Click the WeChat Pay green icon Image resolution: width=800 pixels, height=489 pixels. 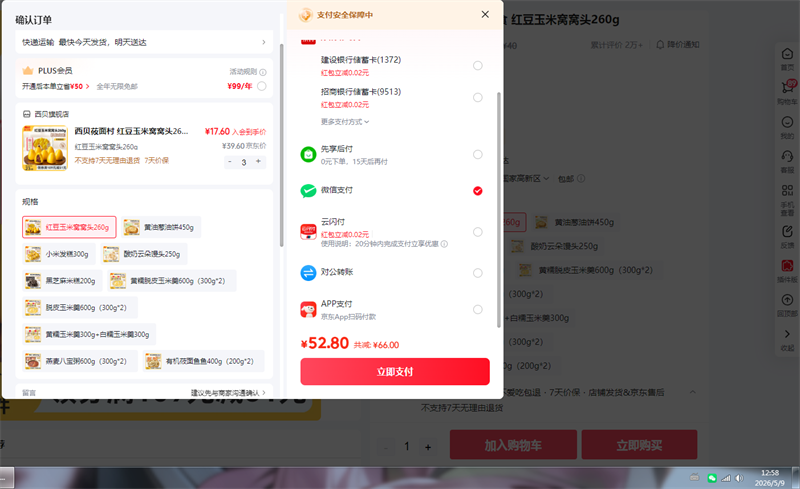[x=308, y=190]
